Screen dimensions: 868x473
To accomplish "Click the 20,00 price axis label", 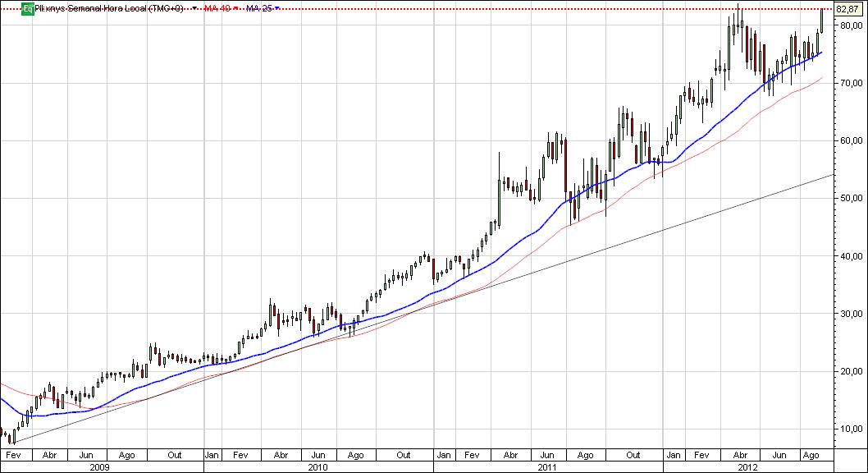I will coord(851,371).
